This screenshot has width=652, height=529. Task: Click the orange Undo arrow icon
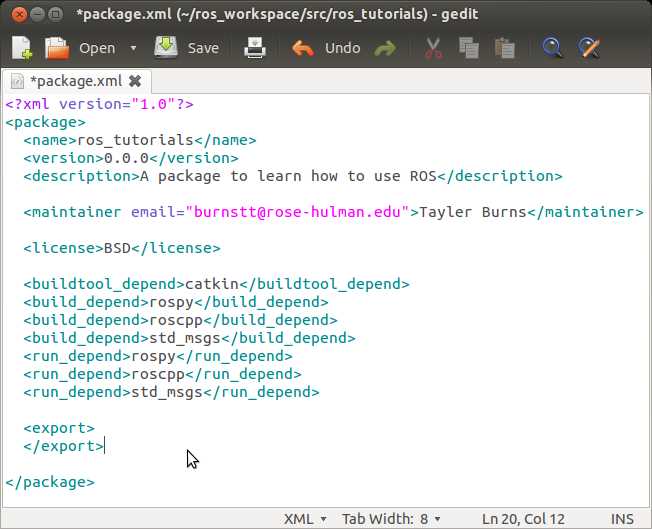click(x=303, y=48)
